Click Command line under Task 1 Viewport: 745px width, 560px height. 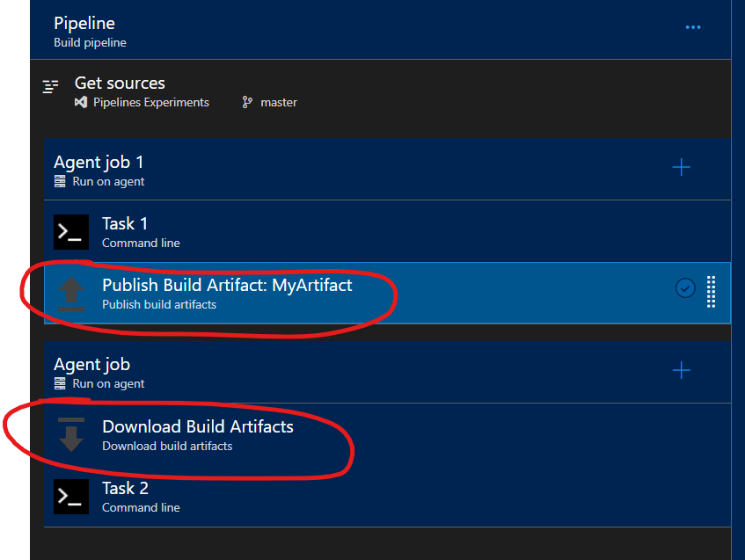141,244
